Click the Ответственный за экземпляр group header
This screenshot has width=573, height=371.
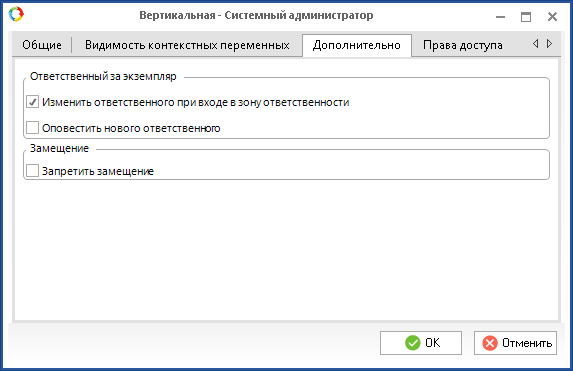point(103,76)
